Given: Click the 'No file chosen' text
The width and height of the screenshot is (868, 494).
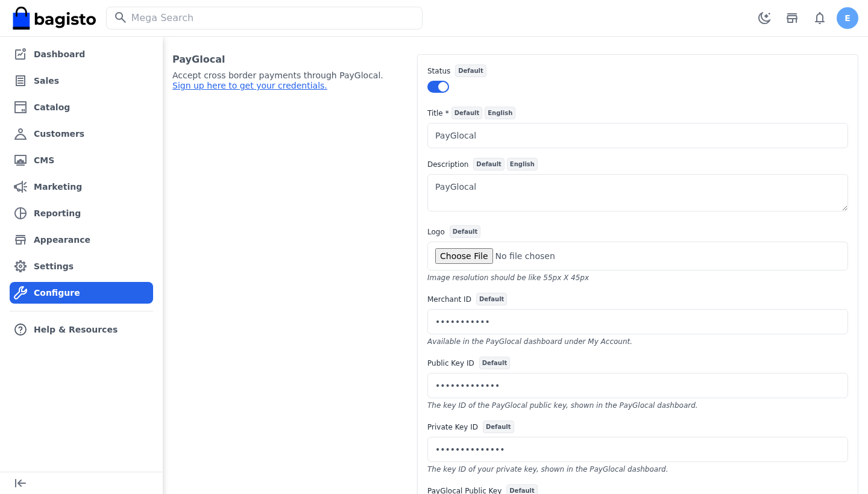Looking at the screenshot, I should point(525,256).
